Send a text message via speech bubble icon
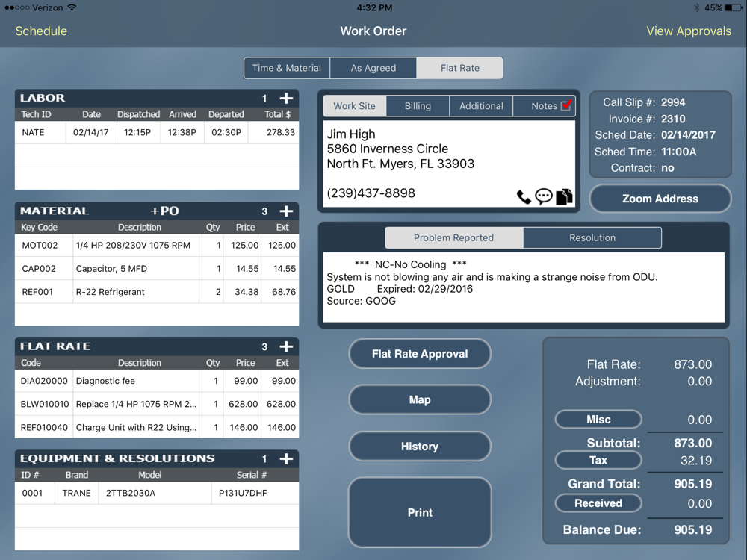The image size is (747, 560). pyautogui.click(x=544, y=196)
